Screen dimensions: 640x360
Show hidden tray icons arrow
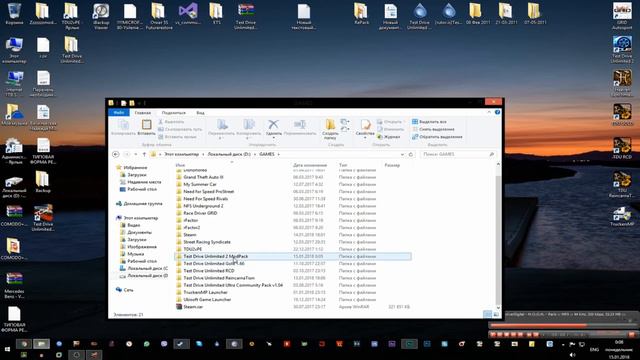tap(563, 344)
